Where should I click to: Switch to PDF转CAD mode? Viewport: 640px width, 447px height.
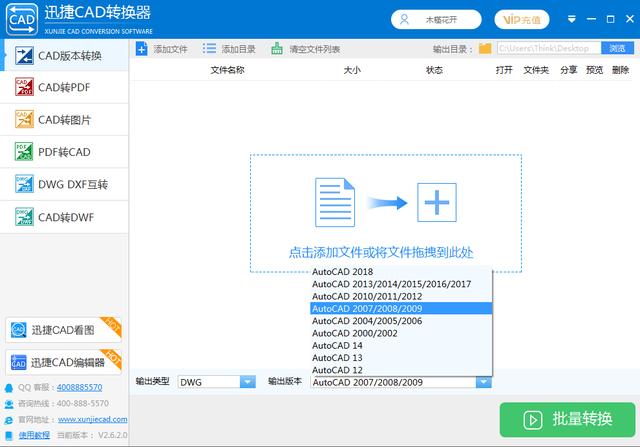(64, 152)
